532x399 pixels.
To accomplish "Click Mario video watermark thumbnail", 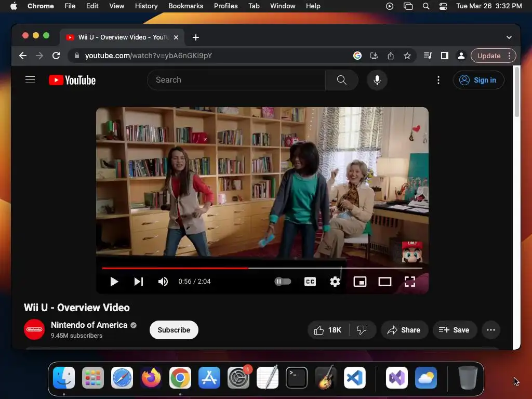I will tap(412, 252).
